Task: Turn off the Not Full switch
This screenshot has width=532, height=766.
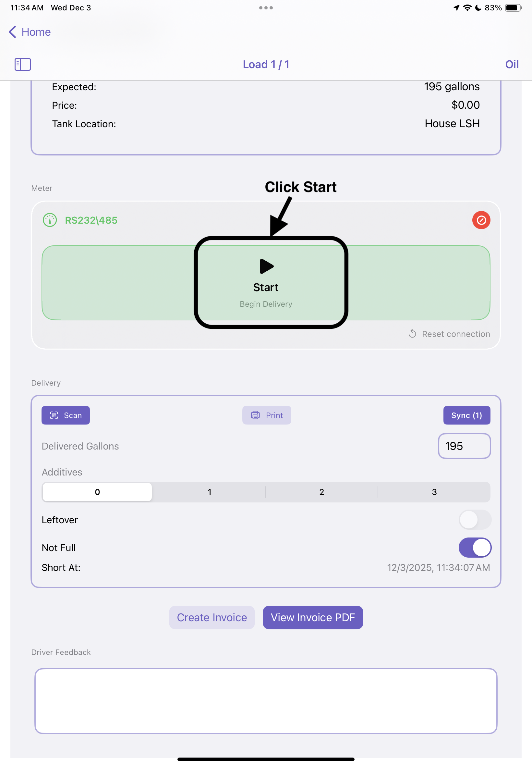Action: tap(475, 548)
